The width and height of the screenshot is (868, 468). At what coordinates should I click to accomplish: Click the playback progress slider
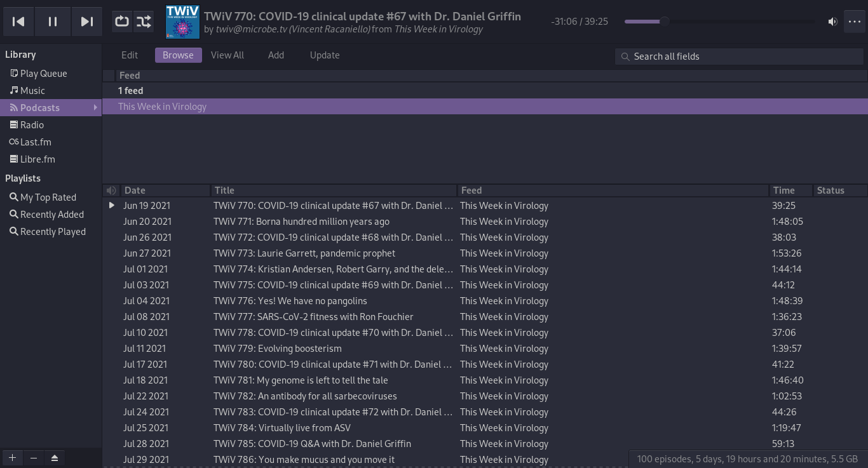coord(719,22)
